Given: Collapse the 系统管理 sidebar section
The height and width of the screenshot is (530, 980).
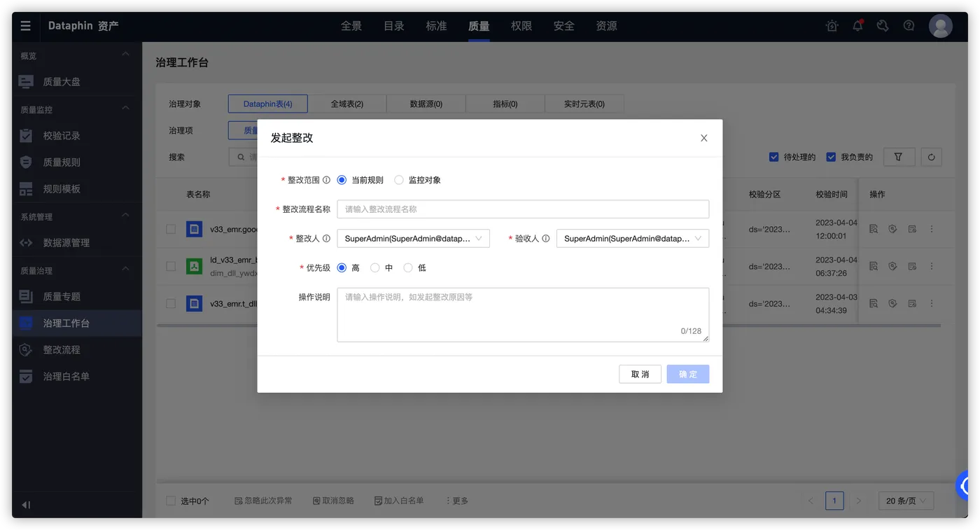Looking at the screenshot, I should (125, 216).
